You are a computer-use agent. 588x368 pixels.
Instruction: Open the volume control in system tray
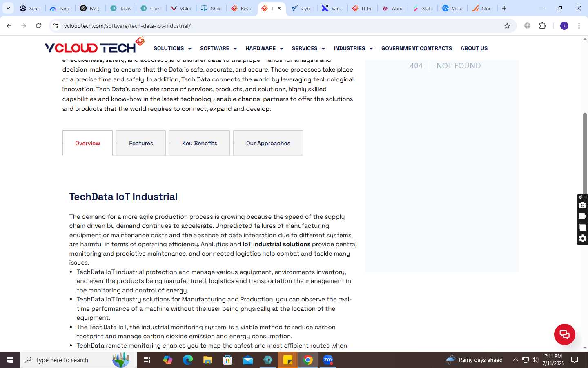(535, 360)
